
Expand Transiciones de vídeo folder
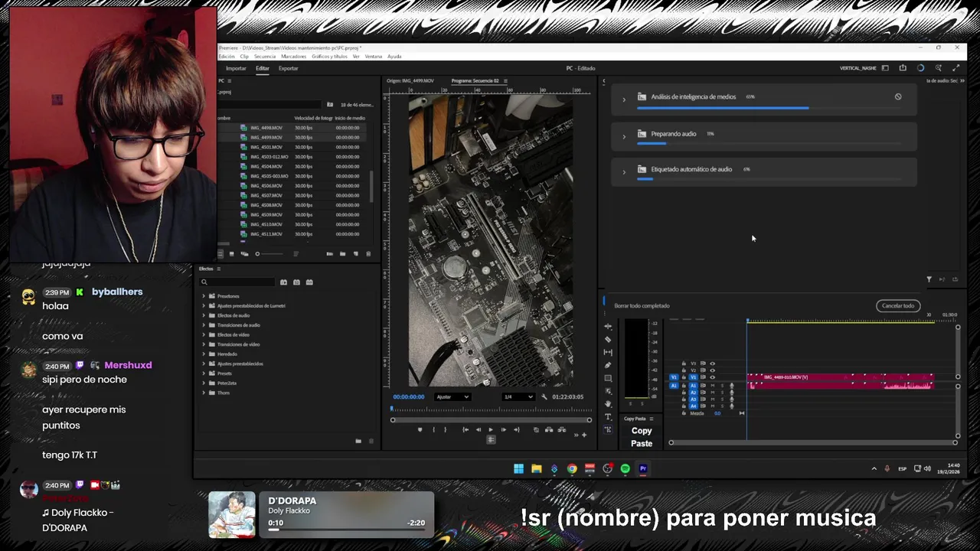coord(204,344)
